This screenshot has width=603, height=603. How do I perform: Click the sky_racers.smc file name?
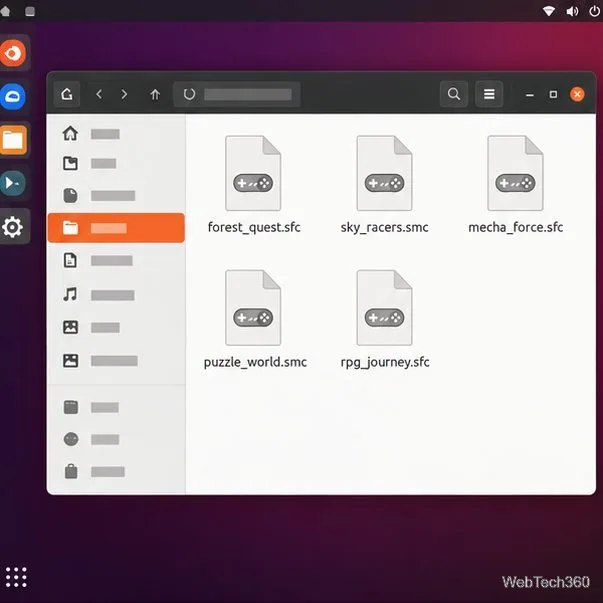point(385,227)
